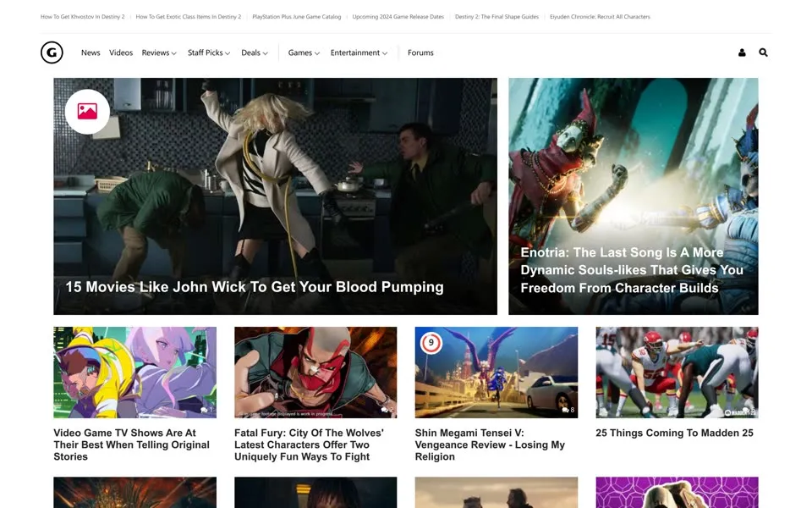Click the purple patterned thumbnail in bottom row

(x=677, y=493)
